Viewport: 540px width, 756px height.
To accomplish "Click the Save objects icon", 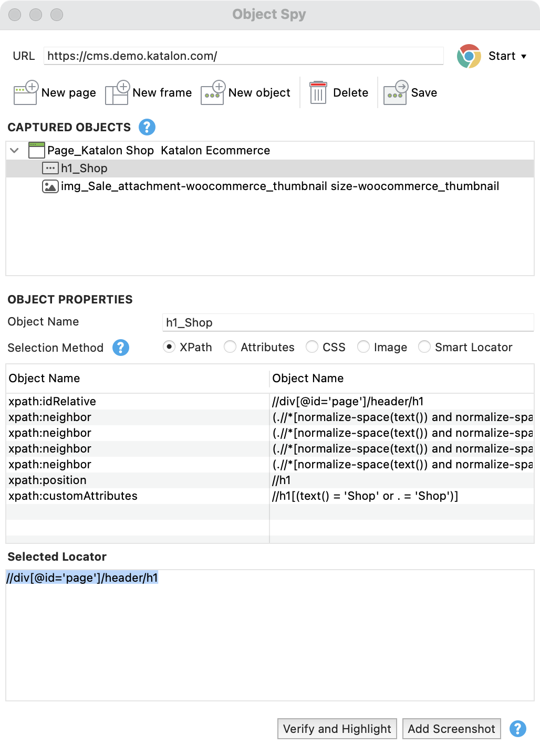I will [x=396, y=93].
